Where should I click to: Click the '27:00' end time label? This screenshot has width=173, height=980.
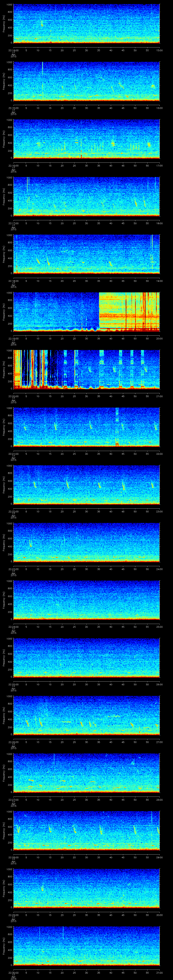(x=159, y=742)
